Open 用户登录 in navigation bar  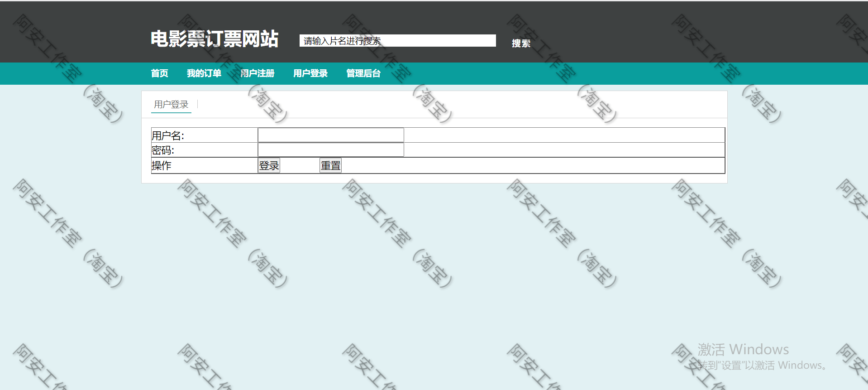[310, 73]
